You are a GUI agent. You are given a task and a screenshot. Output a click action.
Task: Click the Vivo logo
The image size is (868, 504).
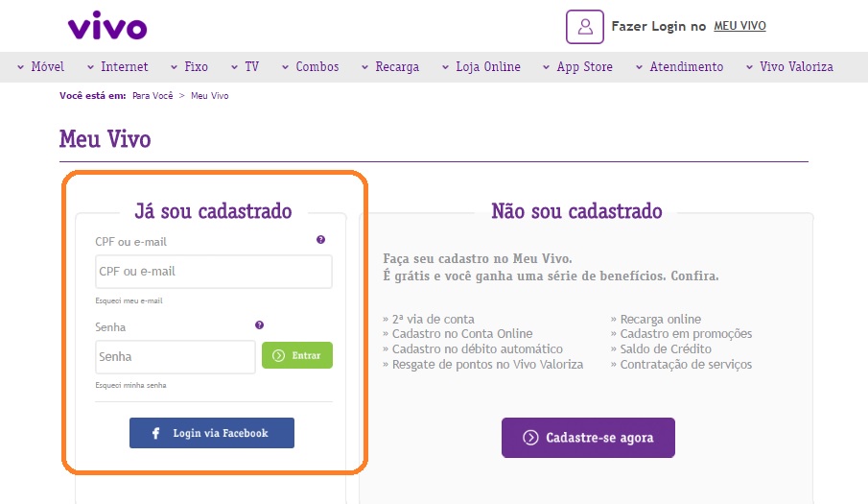[x=107, y=26]
